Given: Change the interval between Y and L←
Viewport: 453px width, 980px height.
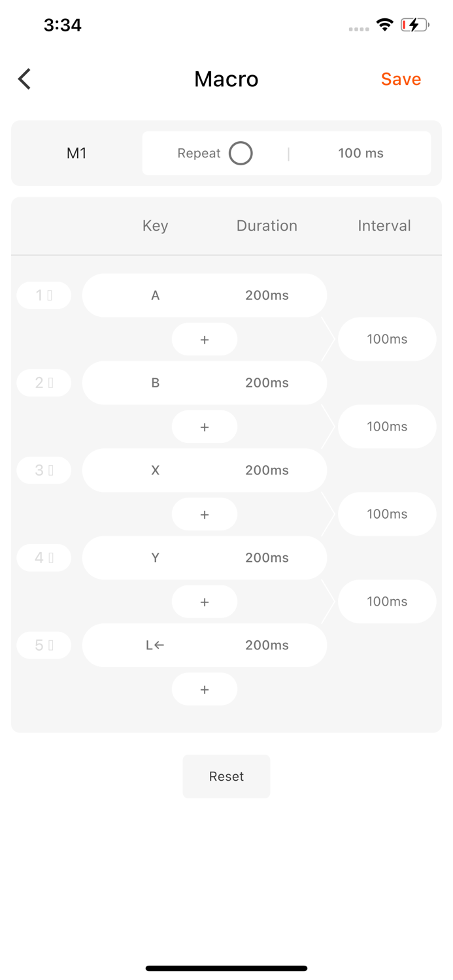Looking at the screenshot, I should 387,602.
